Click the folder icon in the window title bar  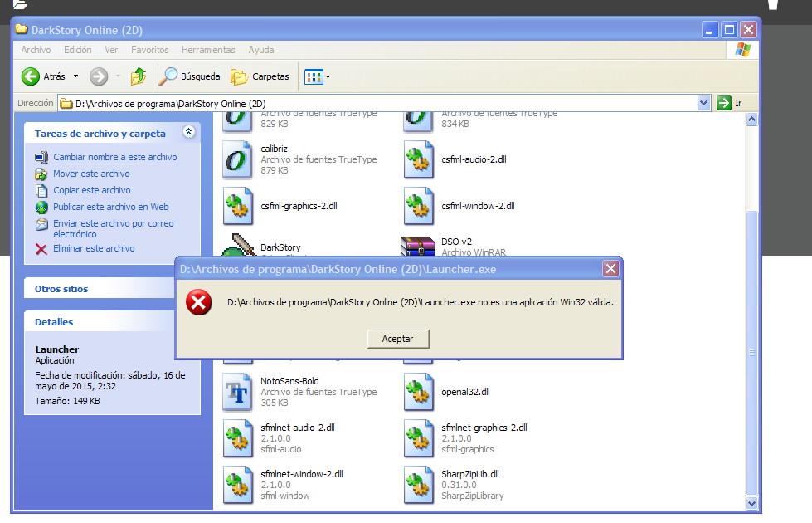22,30
